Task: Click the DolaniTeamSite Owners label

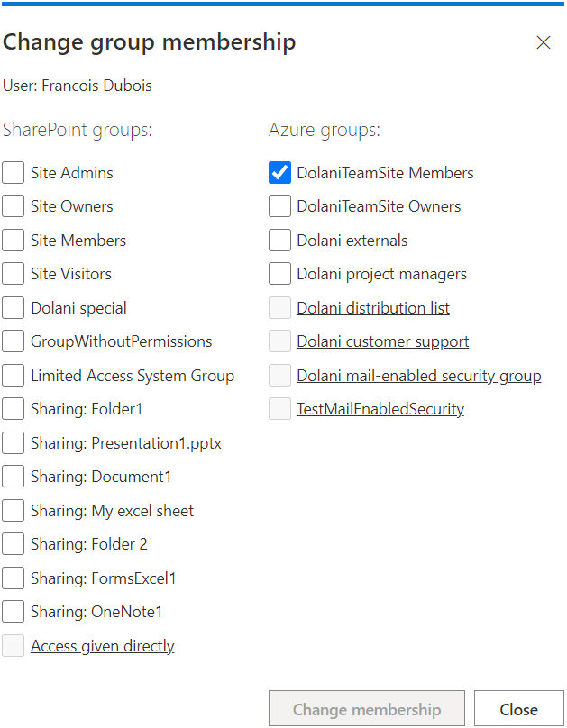Action: [x=379, y=206]
